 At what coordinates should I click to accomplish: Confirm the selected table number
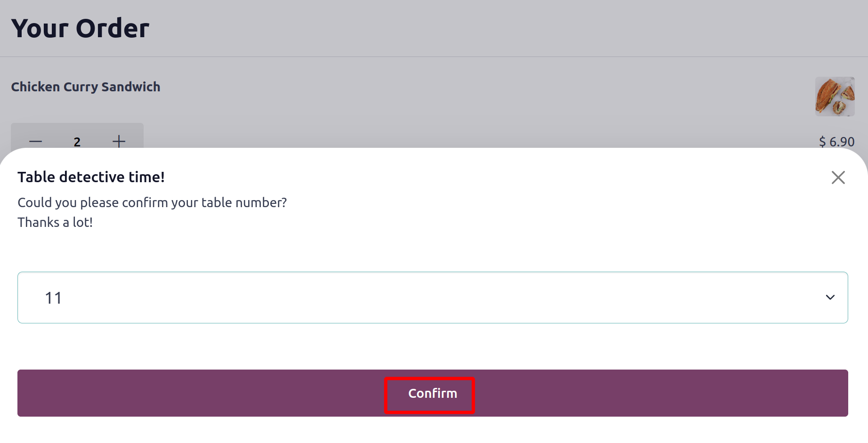432,393
